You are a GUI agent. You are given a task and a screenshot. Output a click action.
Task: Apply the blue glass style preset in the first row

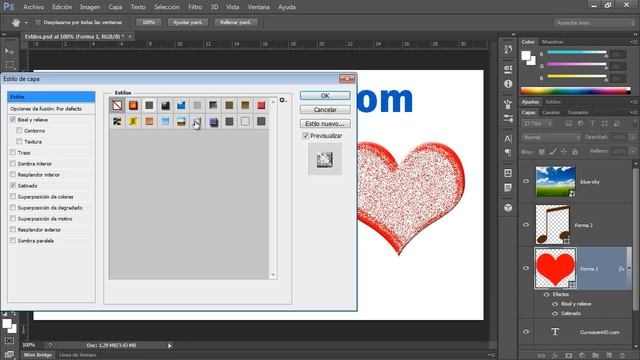[x=181, y=105]
